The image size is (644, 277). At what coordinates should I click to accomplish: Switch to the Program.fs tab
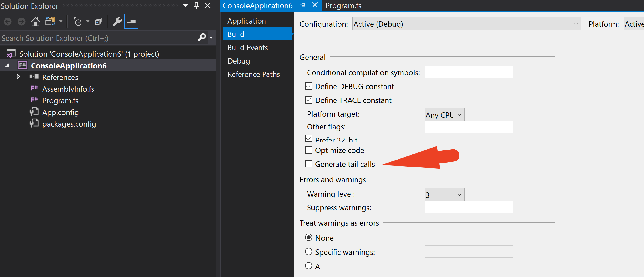[343, 5]
